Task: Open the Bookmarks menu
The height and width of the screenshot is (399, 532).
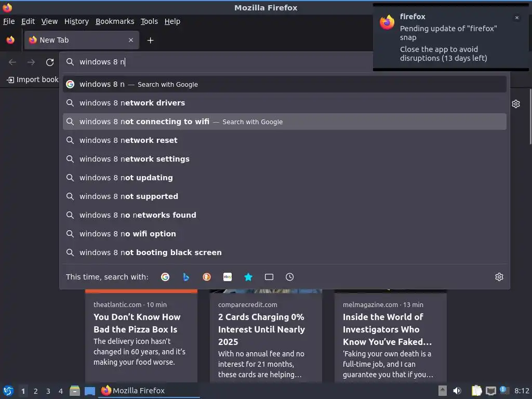Action: (115, 21)
